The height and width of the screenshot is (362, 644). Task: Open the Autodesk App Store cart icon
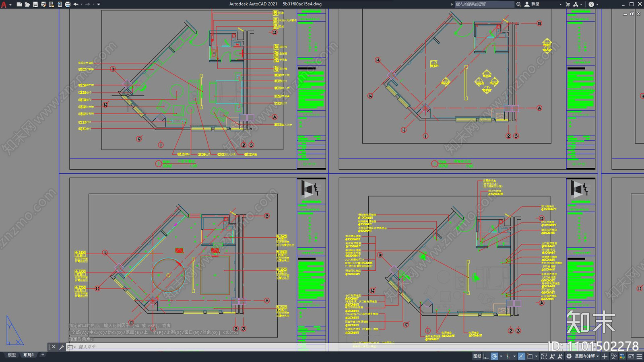pos(568,4)
